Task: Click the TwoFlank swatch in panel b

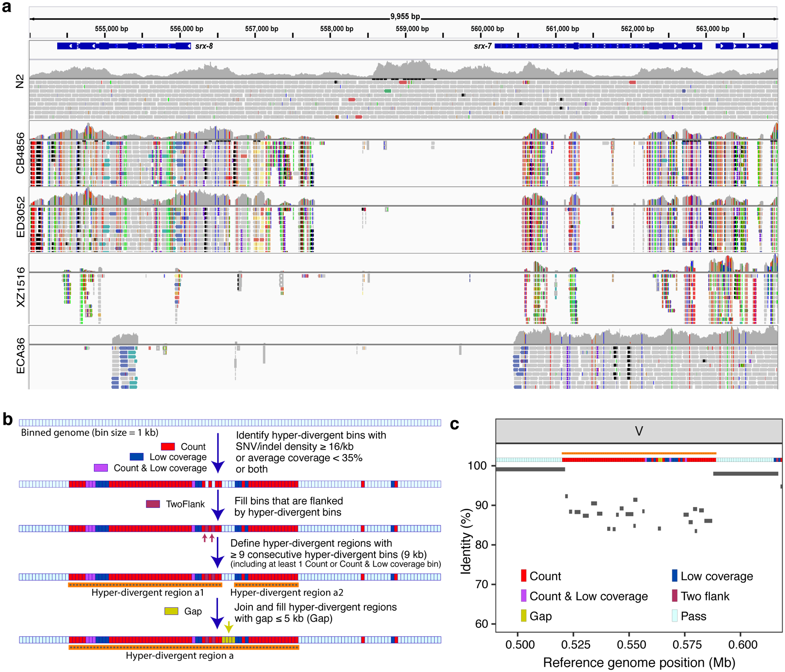Action: coord(153,504)
